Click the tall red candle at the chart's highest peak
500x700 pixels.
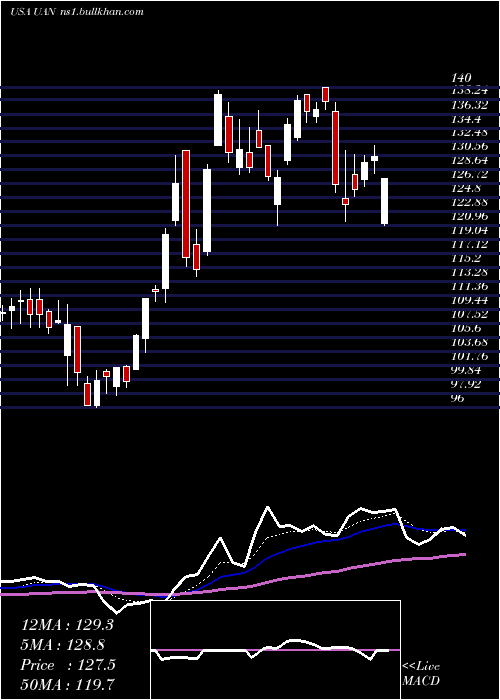coord(325,95)
